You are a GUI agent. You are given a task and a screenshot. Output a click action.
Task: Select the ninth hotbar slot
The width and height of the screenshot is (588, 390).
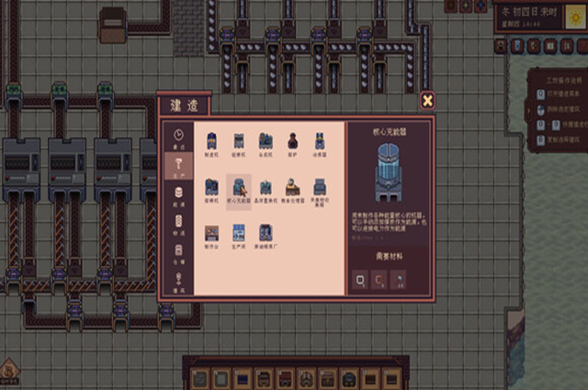[370, 379]
